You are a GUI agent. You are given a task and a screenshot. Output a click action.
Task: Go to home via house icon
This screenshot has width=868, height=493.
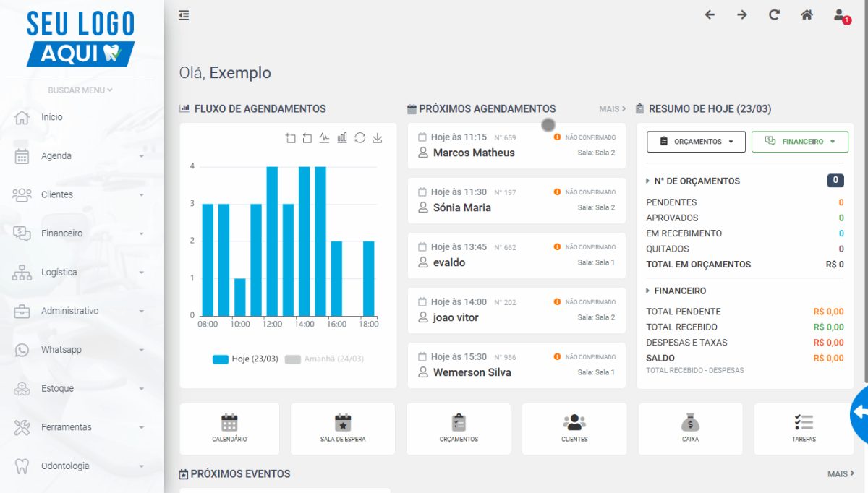807,15
